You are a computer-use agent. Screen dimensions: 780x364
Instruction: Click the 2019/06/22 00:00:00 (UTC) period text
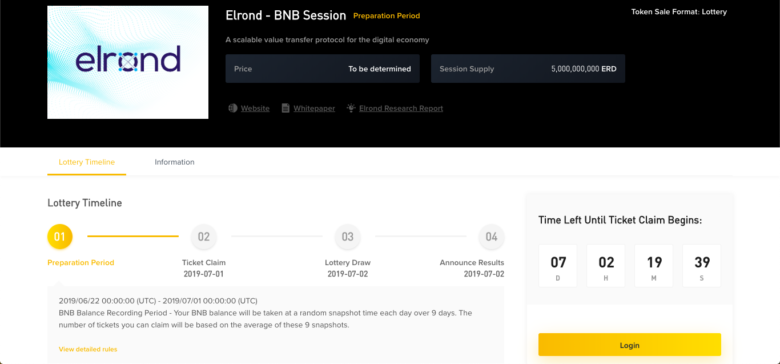158,301
